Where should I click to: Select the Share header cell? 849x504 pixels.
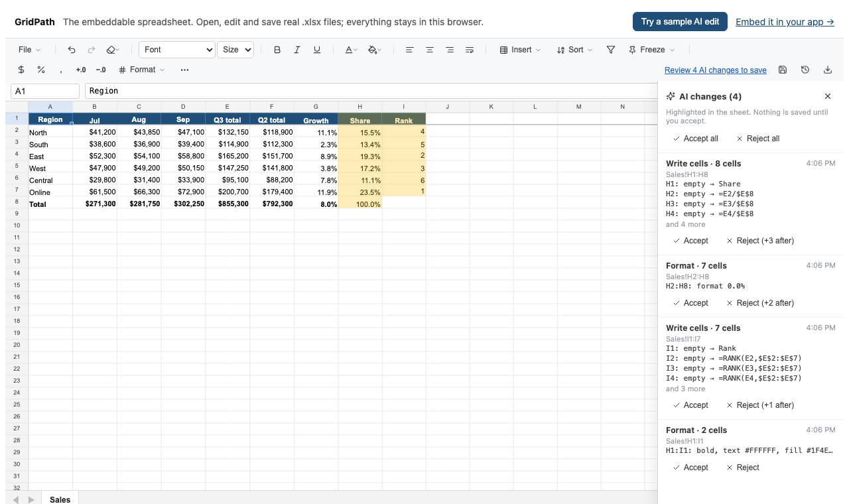tap(360, 120)
